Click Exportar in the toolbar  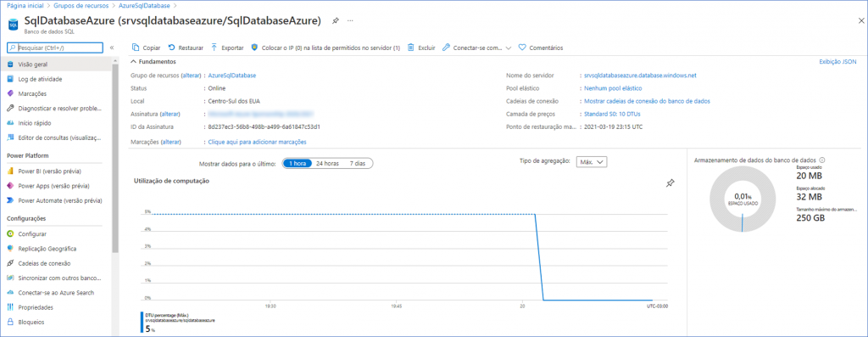[227, 48]
